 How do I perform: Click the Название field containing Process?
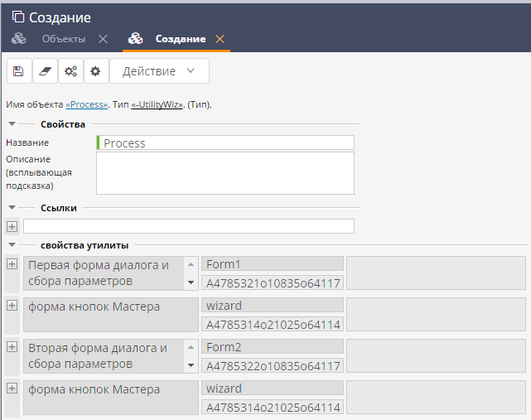[225, 142]
